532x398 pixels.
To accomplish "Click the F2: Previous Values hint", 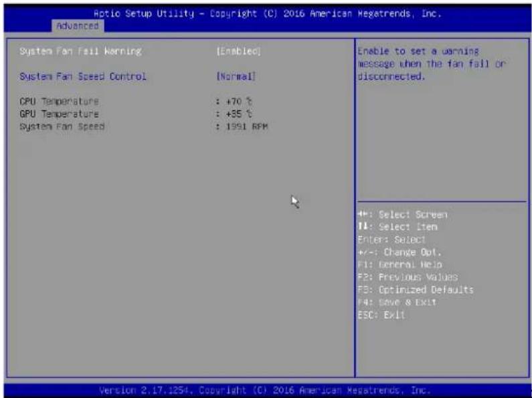I will (x=408, y=277).
